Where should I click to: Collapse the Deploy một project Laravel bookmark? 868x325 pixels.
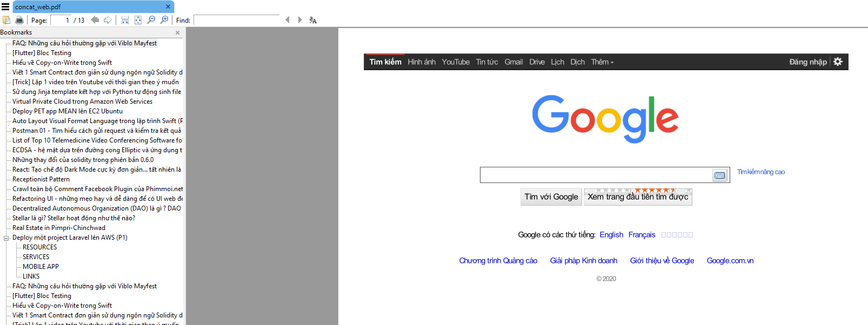click(x=6, y=238)
